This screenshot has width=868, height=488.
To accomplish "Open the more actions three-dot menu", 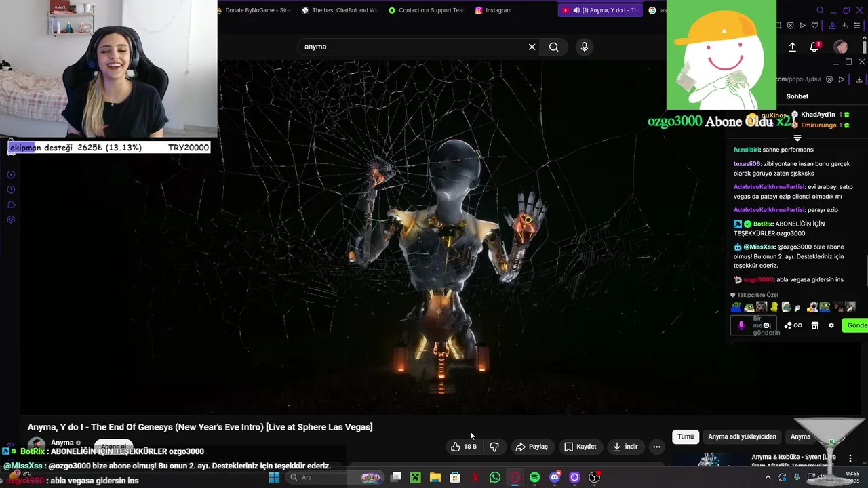I will tap(656, 447).
